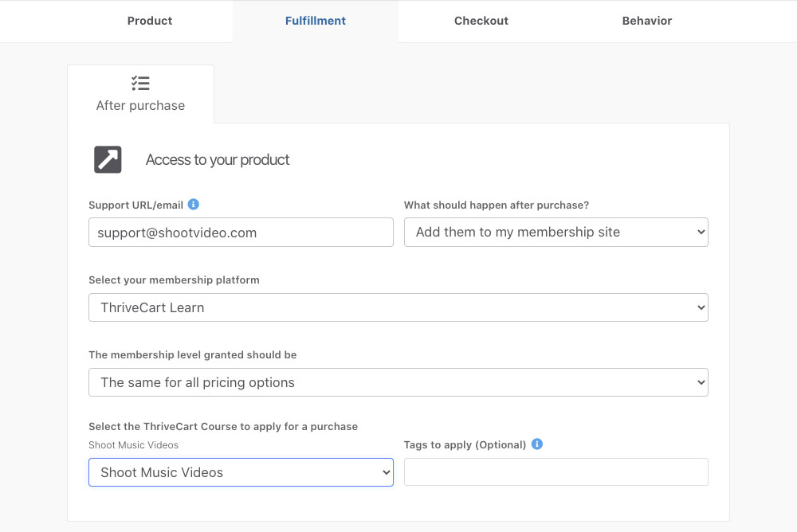Open the Fulfillment tab
797x532 pixels.
click(x=315, y=21)
